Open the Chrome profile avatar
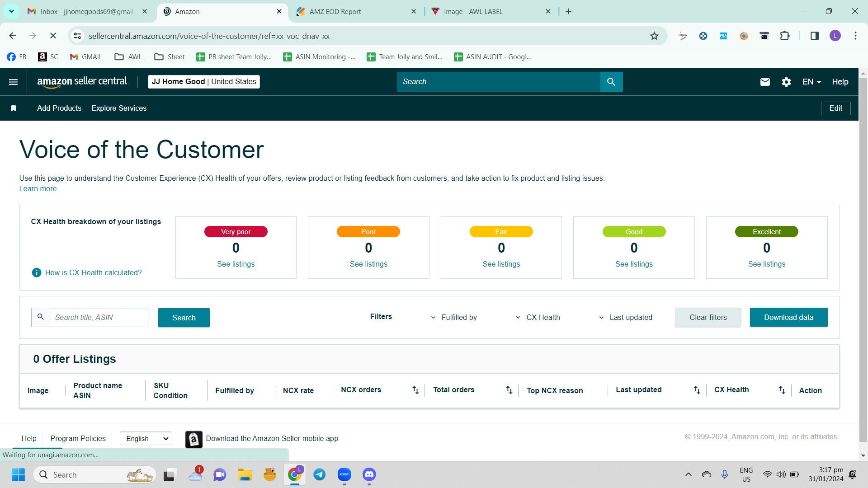This screenshot has width=868, height=488. [x=835, y=36]
